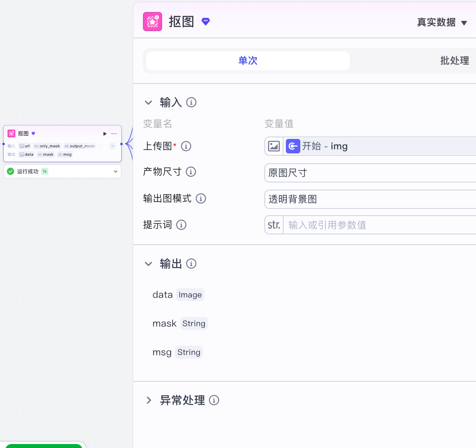Collapse the 输入 section chevron
The height and width of the screenshot is (448, 476).
click(149, 103)
